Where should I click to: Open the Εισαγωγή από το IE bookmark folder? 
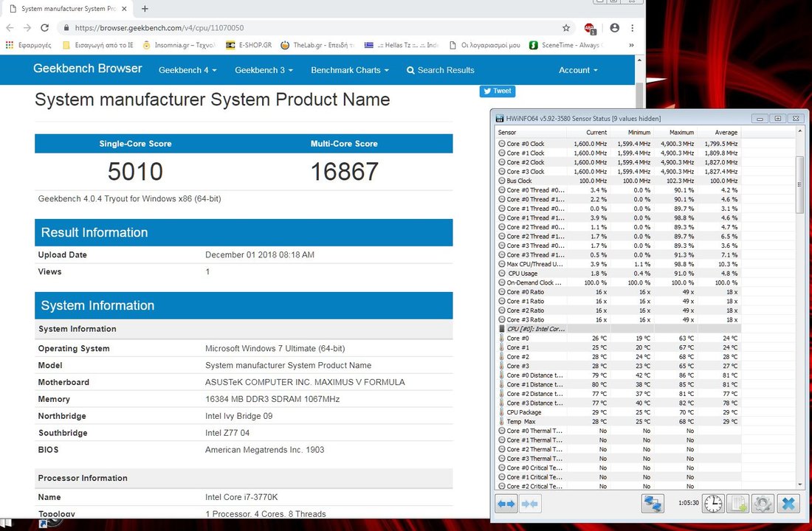pos(97,45)
